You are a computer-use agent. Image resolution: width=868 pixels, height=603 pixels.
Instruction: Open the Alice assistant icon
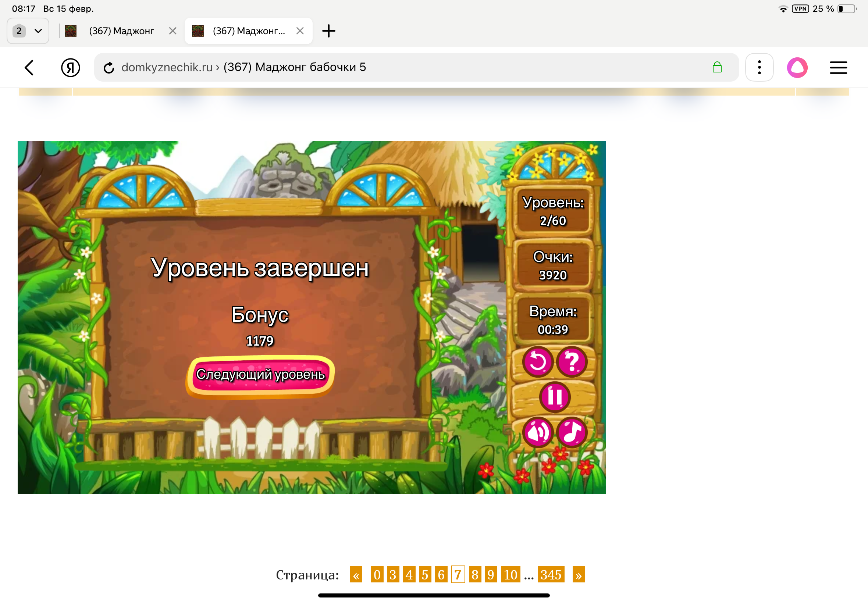point(797,68)
